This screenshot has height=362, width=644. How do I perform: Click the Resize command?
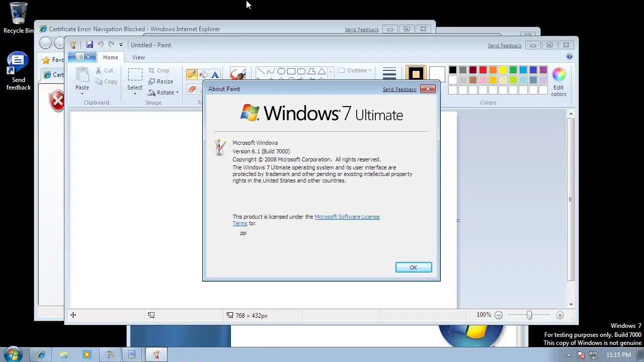pos(161,81)
